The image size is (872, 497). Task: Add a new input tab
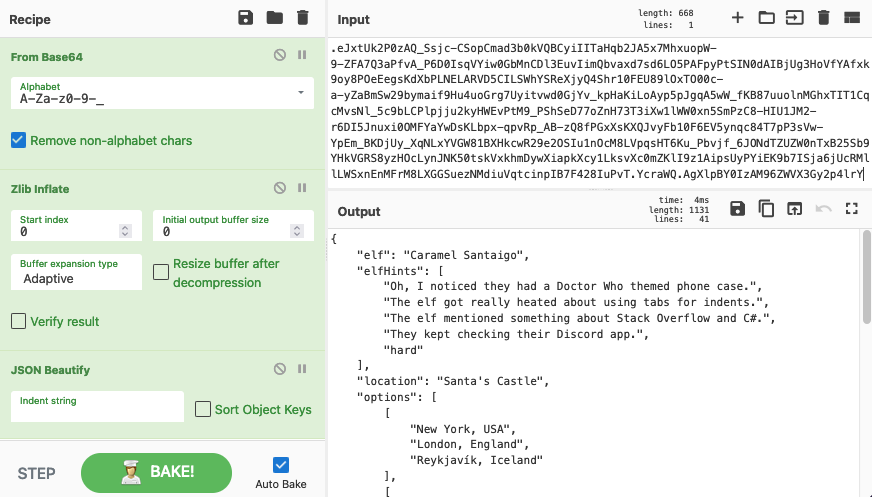pyautogui.click(x=737, y=18)
